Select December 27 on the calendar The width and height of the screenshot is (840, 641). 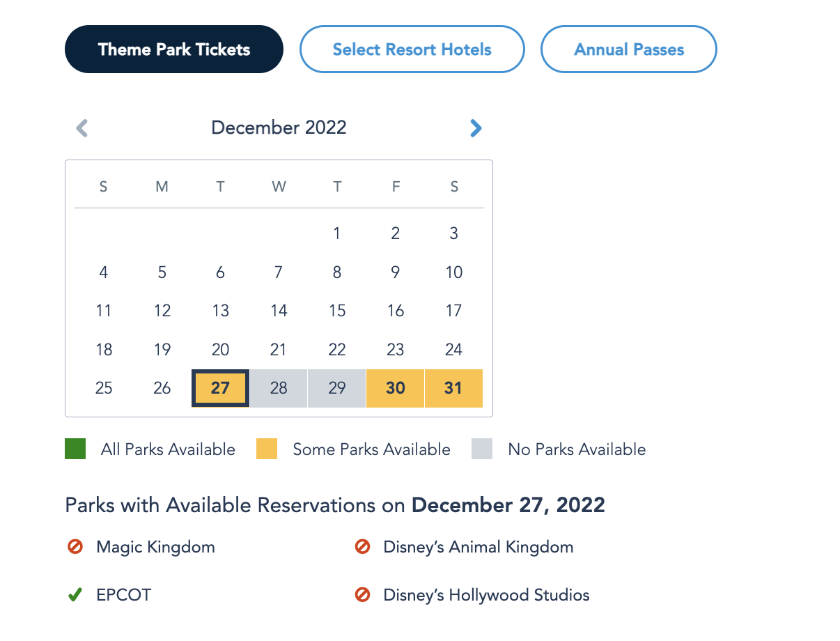(220, 388)
